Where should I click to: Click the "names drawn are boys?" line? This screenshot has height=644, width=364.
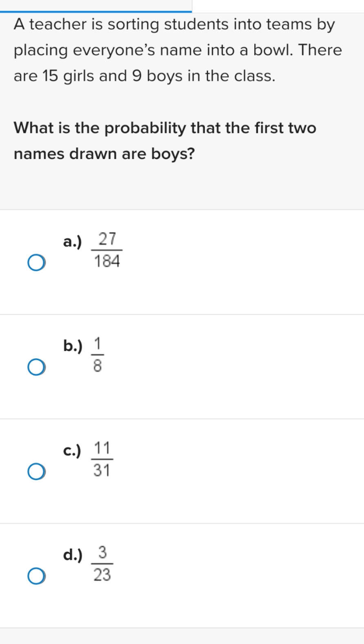(104, 154)
